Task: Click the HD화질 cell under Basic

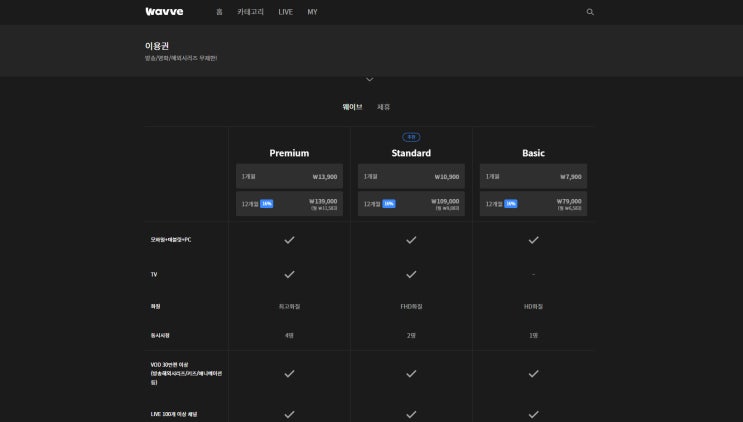Action: pos(534,306)
